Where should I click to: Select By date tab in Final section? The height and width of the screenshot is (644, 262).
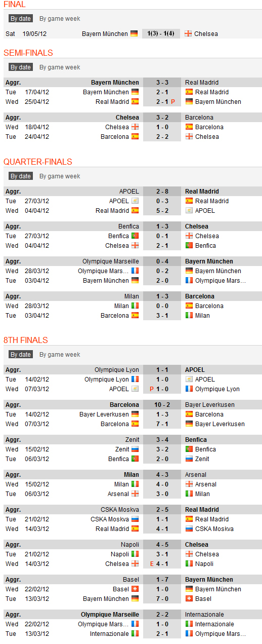(x=21, y=19)
